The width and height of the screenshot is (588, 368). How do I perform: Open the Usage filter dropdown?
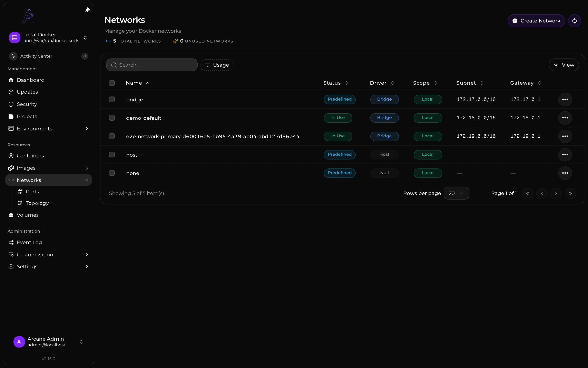[x=217, y=65]
